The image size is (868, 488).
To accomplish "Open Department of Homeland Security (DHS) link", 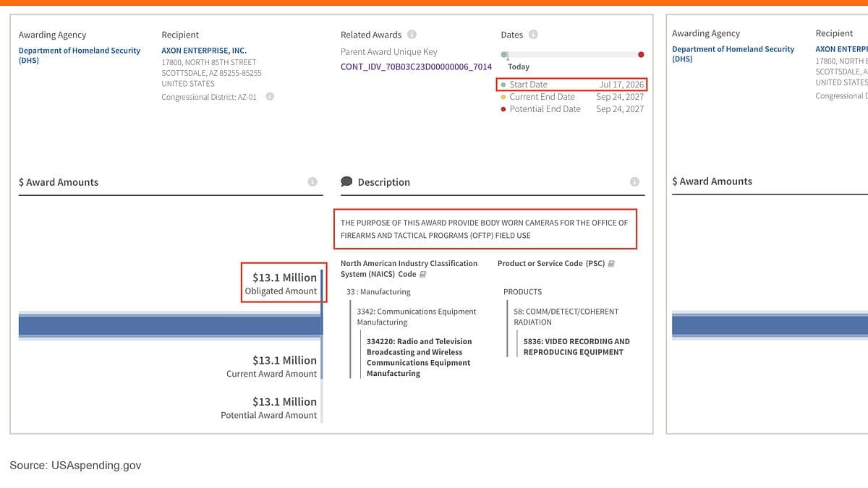I will click(x=80, y=56).
